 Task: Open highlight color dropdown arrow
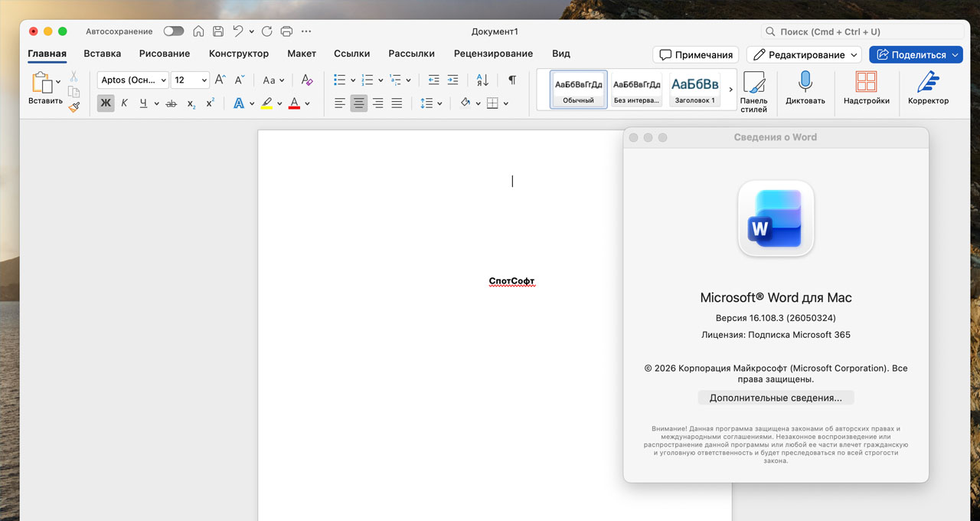tap(279, 103)
